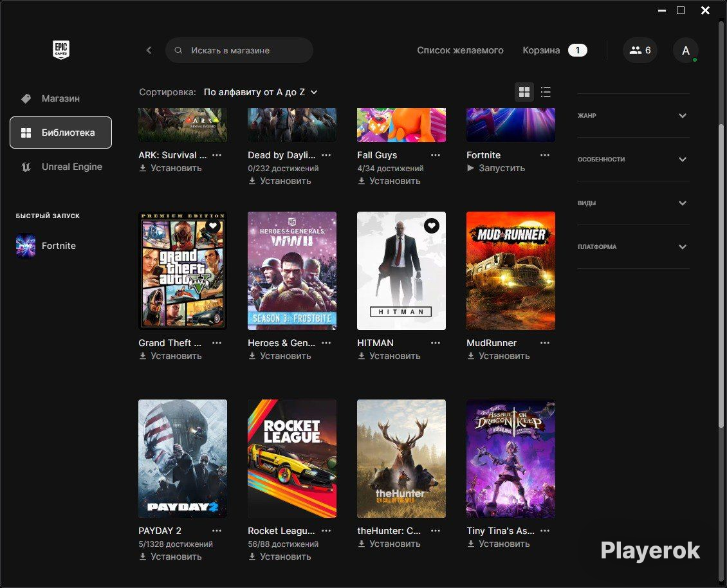
Task: Install theHunter: Call of the Wild
Action: [389, 544]
